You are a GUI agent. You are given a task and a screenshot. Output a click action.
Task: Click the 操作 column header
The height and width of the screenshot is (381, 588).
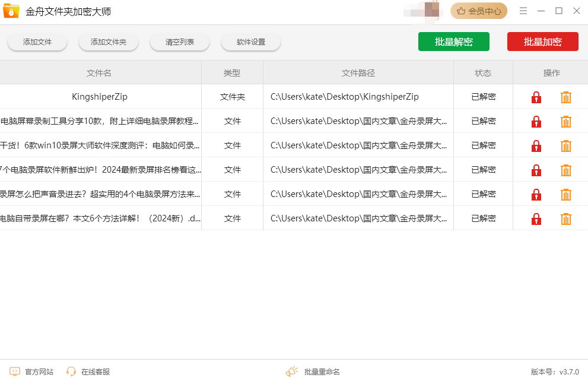(x=552, y=73)
